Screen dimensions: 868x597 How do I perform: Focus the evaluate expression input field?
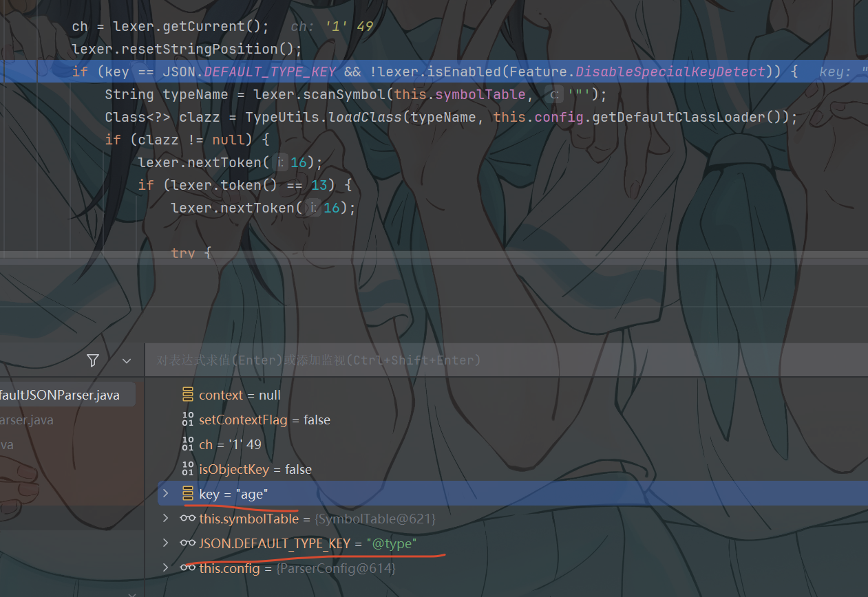pos(507,360)
